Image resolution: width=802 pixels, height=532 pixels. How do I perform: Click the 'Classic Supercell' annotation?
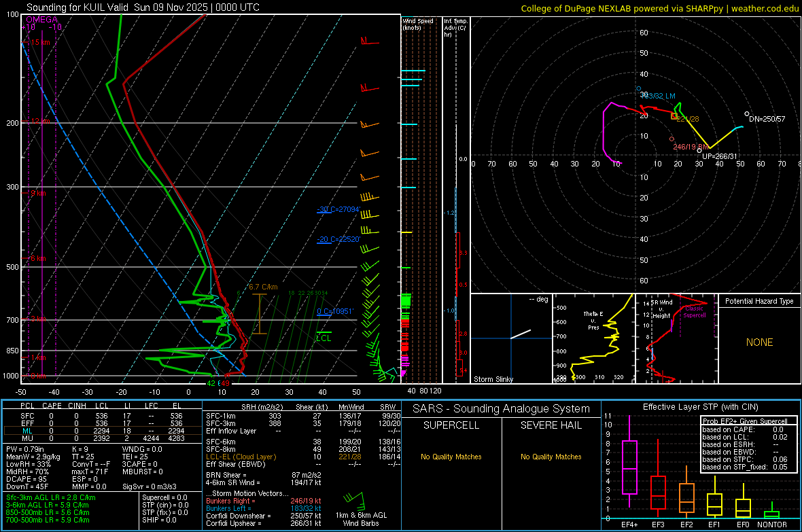tap(694, 312)
